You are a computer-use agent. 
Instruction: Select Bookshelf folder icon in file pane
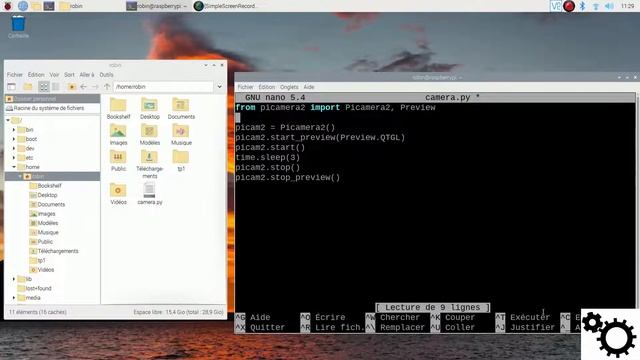[x=118, y=109]
